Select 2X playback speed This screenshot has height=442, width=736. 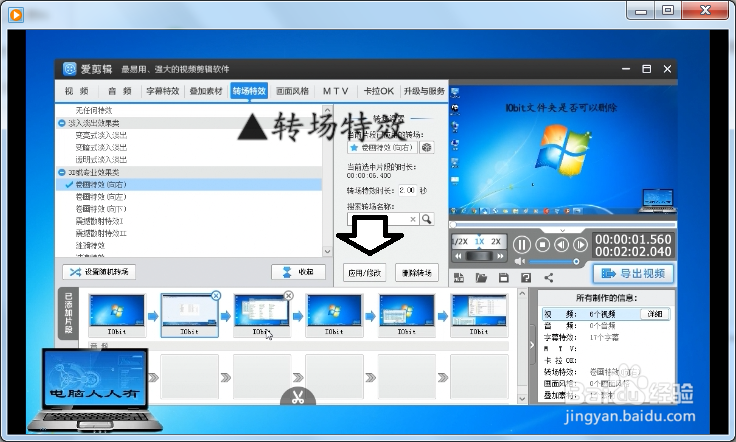coord(496,242)
